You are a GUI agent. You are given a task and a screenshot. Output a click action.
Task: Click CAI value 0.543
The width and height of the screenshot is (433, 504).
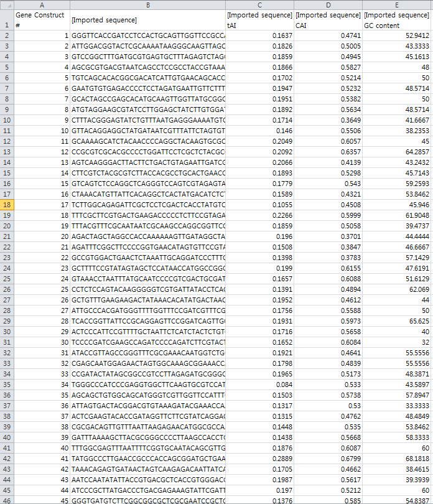pyautogui.click(x=328, y=184)
